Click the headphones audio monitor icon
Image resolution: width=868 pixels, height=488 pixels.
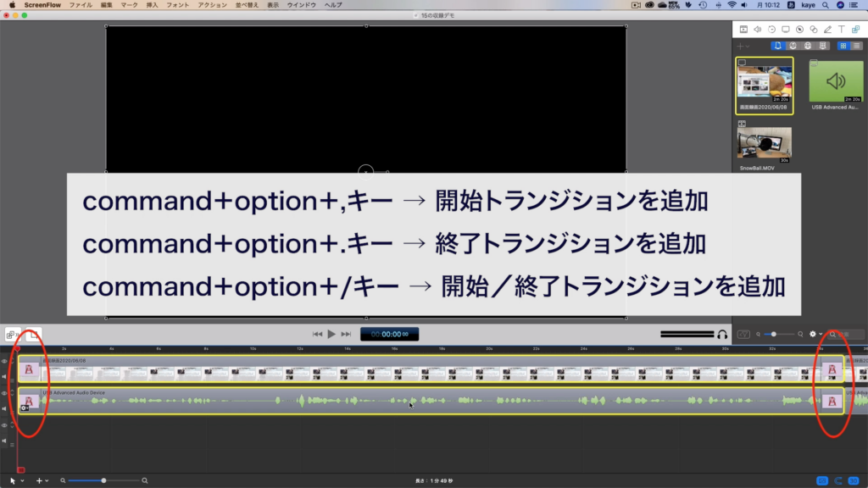click(722, 335)
